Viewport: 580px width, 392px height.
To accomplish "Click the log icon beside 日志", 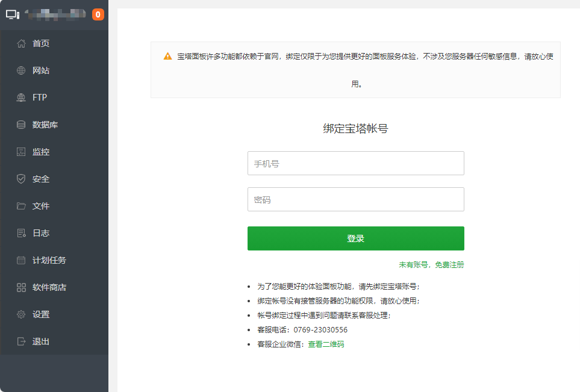I will click(x=21, y=233).
